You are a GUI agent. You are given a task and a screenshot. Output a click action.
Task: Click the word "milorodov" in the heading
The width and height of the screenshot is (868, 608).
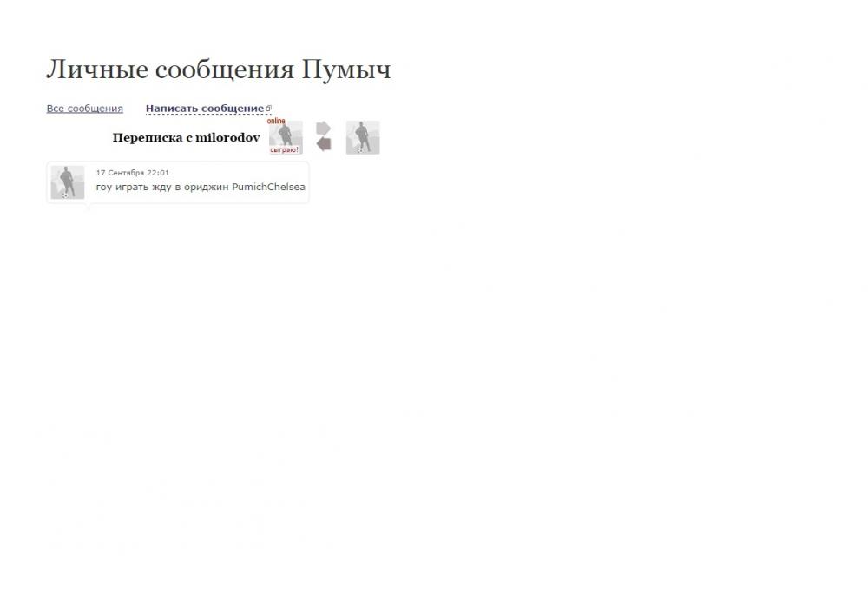[x=228, y=138]
